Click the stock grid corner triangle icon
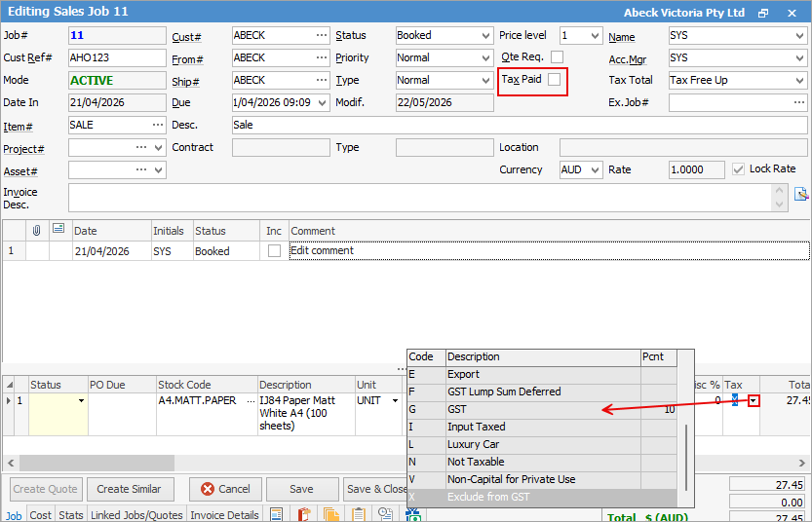Screen dimensions: 812x522 [x=10, y=385]
